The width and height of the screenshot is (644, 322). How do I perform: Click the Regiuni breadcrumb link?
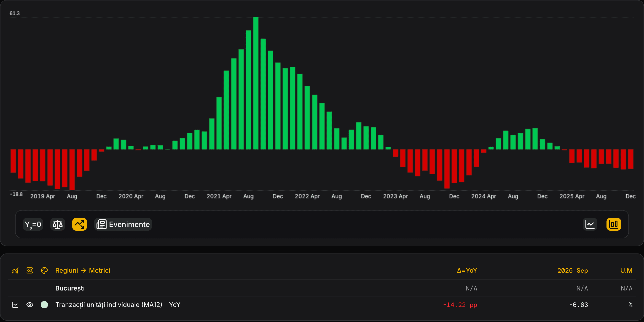[67, 270]
